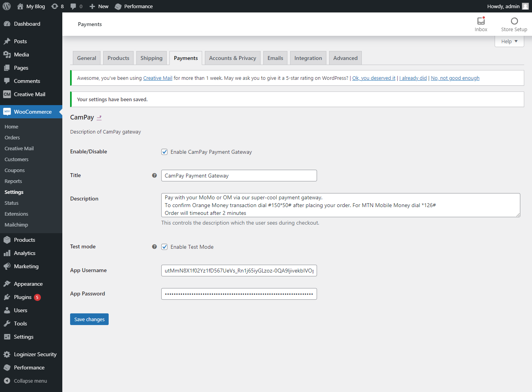The width and height of the screenshot is (532, 392).
Task: Collapse the admin sidebar menu
Action: [x=26, y=381]
